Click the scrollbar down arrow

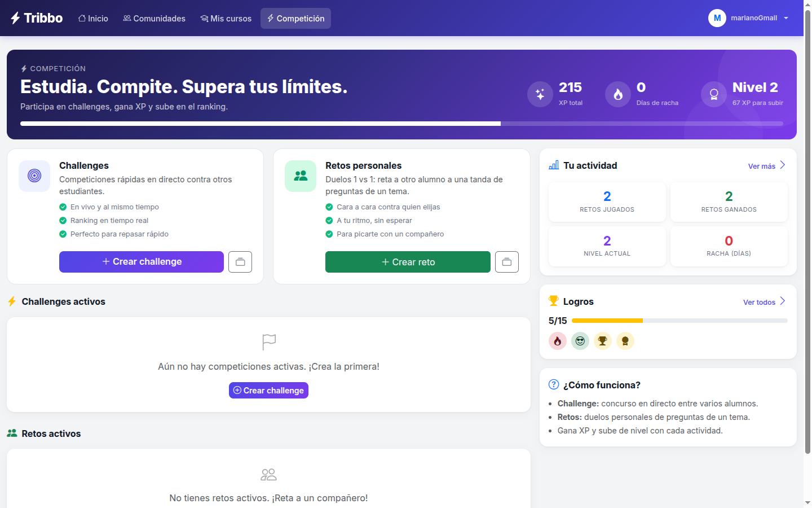coord(807,502)
